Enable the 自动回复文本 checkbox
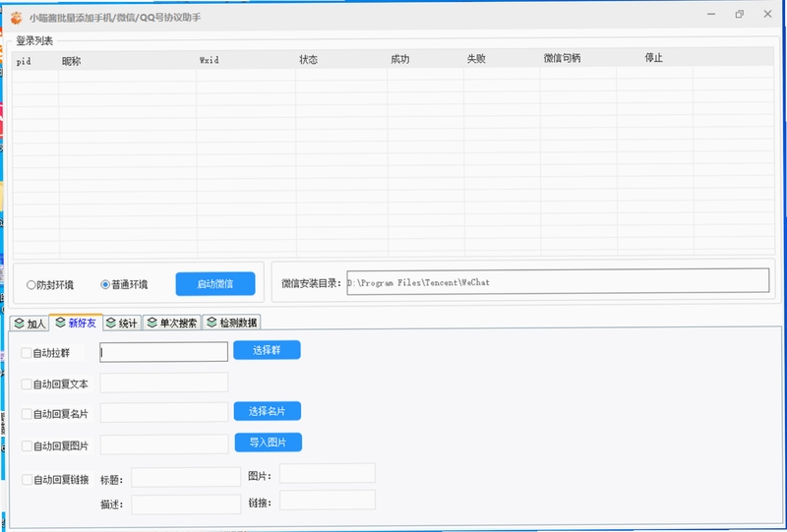Viewport: 787px width, 532px height. tap(27, 384)
